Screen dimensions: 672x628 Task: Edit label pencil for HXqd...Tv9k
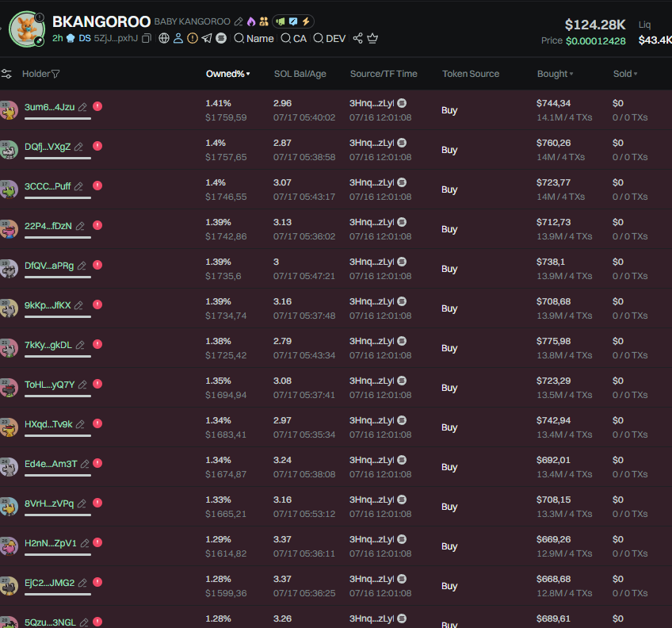point(80,424)
